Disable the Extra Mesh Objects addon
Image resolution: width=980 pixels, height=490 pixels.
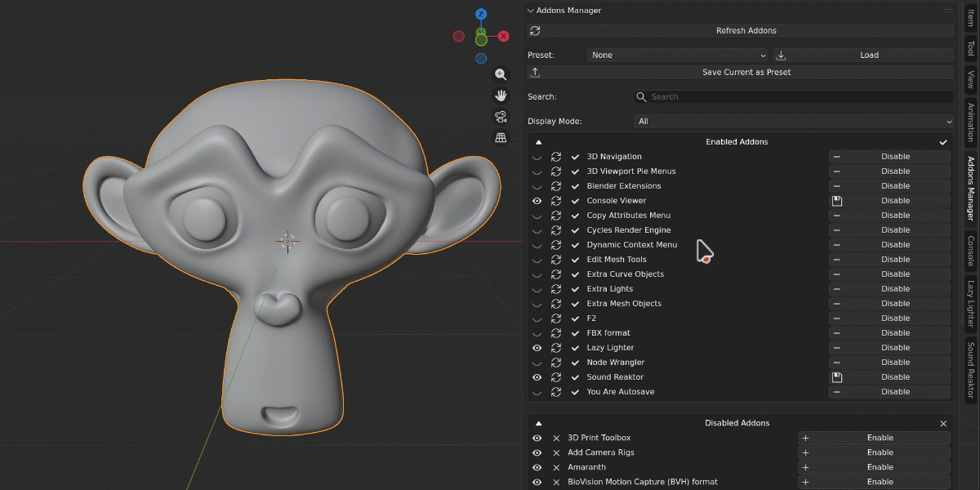891,304
